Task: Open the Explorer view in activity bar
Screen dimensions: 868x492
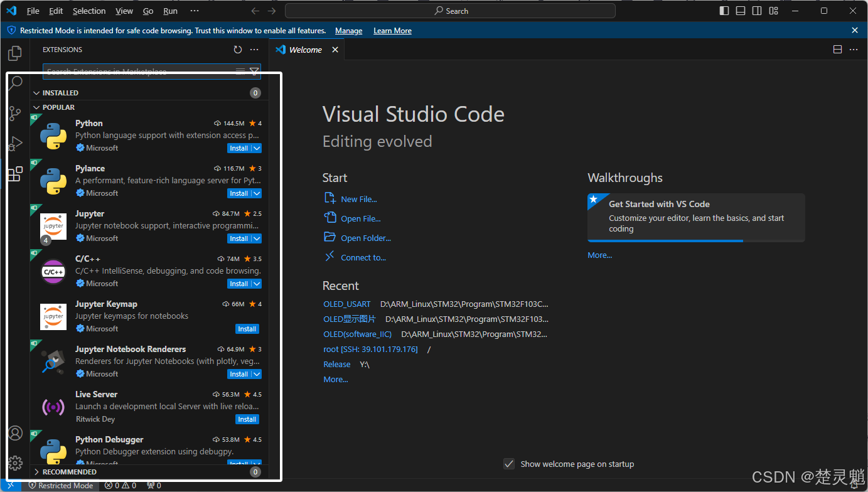Action: [x=15, y=53]
